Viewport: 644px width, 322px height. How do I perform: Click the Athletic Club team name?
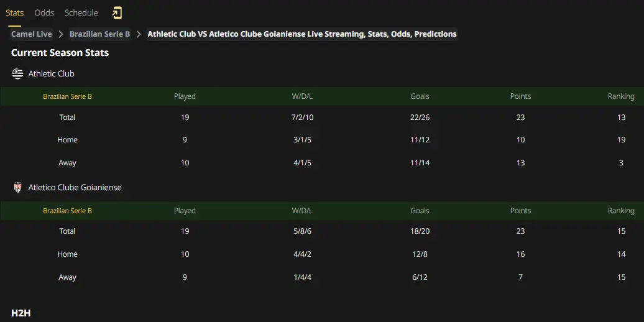[x=52, y=74]
